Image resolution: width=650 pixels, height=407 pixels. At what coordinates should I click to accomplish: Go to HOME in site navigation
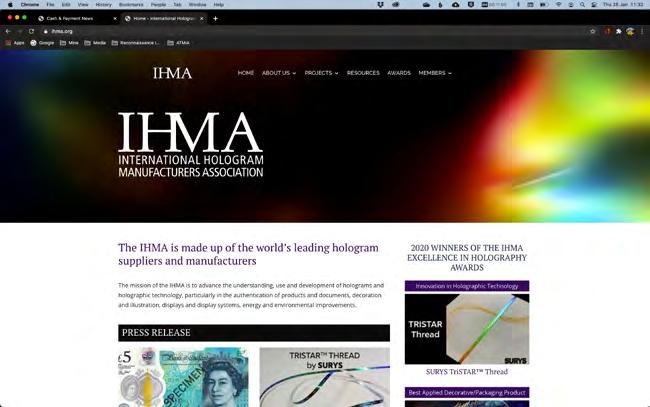point(245,73)
